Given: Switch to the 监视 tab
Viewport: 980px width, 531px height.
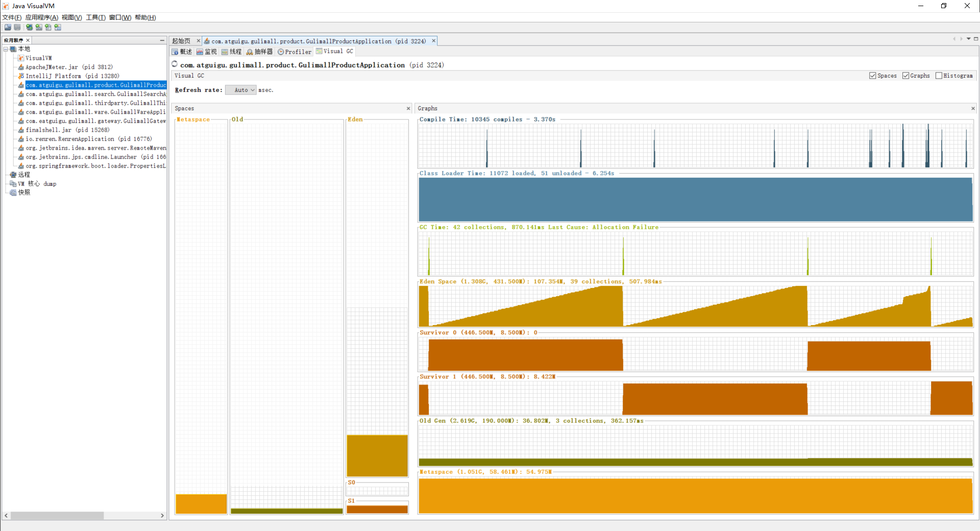Looking at the screenshot, I should click(x=207, y=52).
